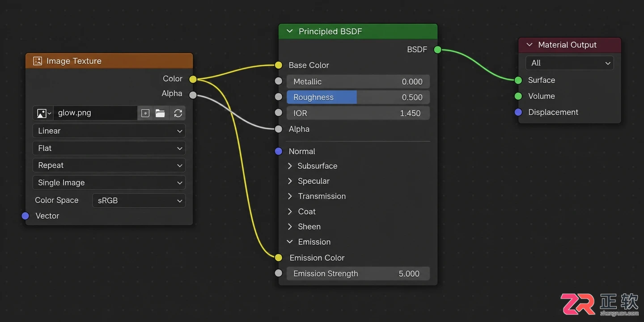Expand the Subsurface panel
The width and height of the screenshot is (644, 322).
289,166
